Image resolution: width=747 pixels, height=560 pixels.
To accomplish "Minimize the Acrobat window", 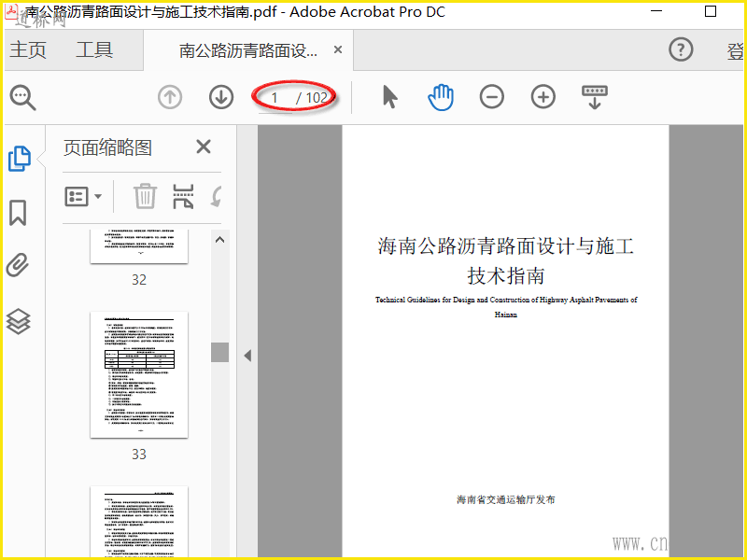I will click(657, 11).
